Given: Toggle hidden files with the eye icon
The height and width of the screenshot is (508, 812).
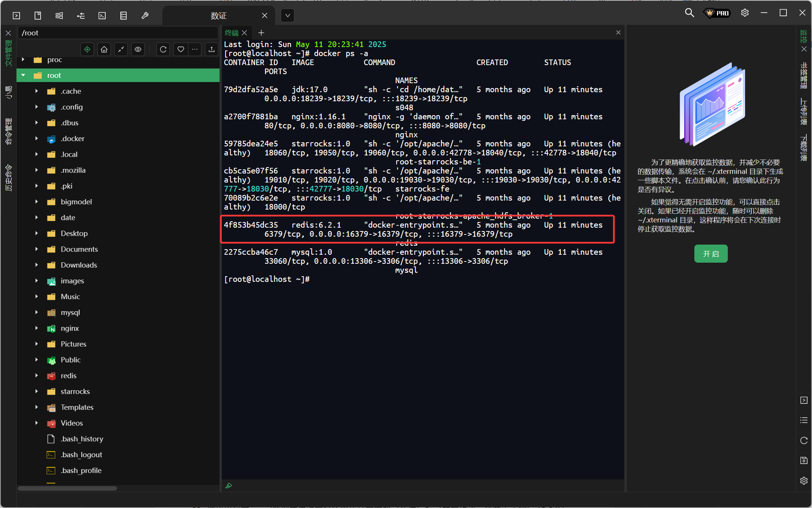Looking at the screenshot, I should pos(138,49).
